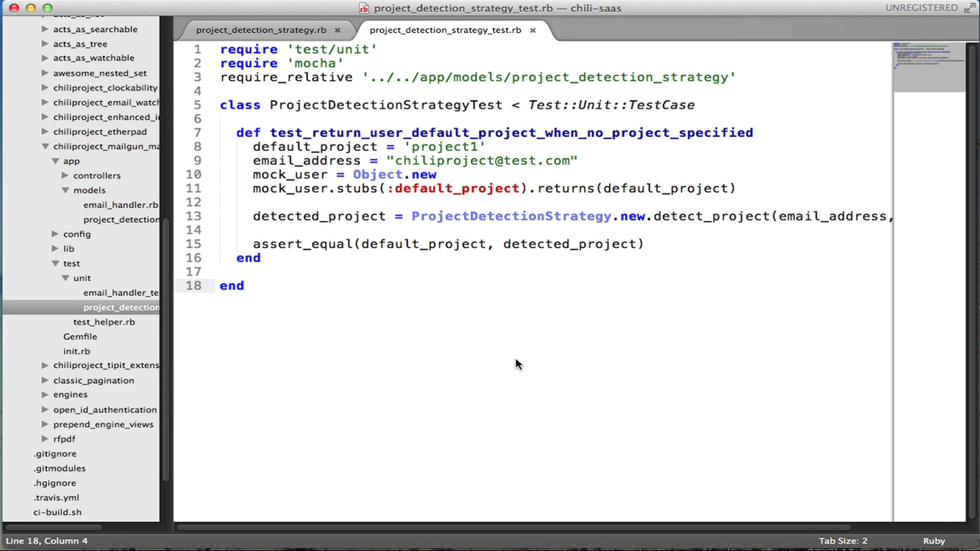
Task: Close the project_detection_strategy_test.rb tab
Action: [x=533, y=30]
